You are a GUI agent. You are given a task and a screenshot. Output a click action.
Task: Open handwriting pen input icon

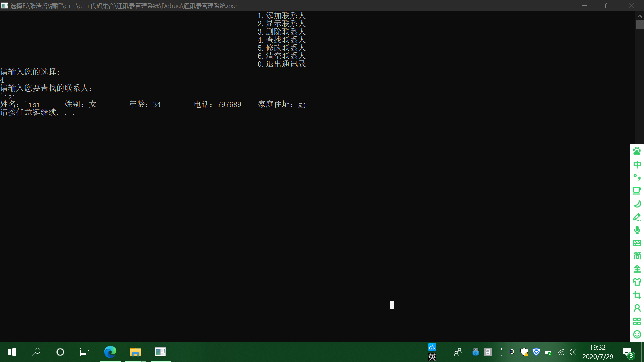(637, 217)
